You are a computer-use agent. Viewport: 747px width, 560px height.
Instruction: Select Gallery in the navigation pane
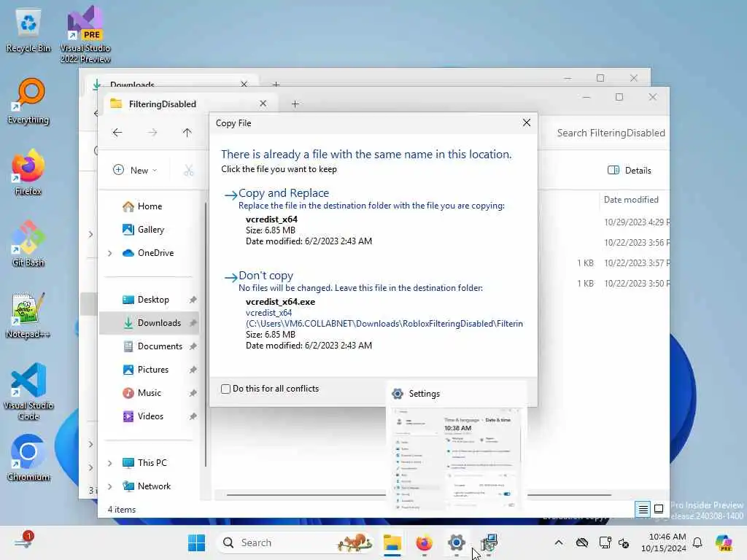pyautogui.click(x=149, y=230)
